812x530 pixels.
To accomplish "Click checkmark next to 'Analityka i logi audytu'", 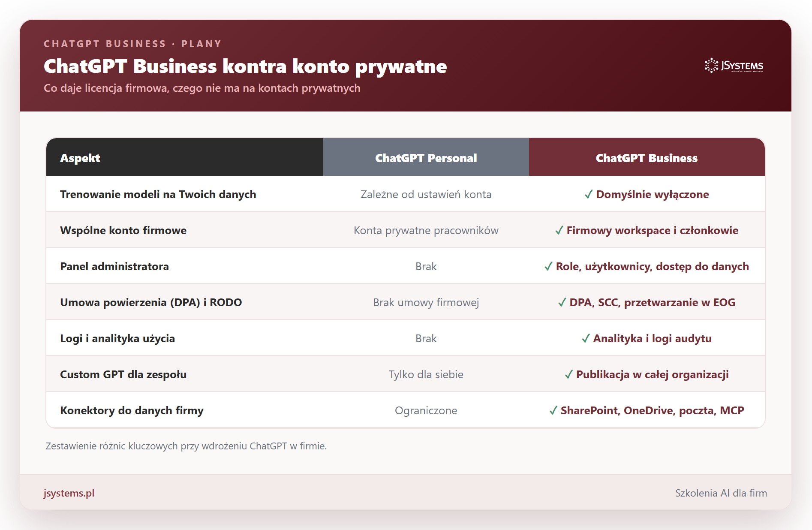I will 586,339.
